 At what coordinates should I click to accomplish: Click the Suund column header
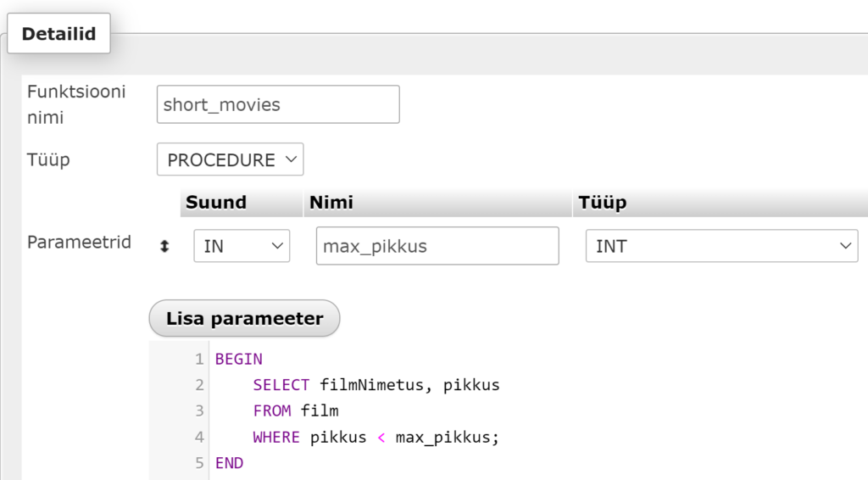pyautogui.click(x=216, y=203)
